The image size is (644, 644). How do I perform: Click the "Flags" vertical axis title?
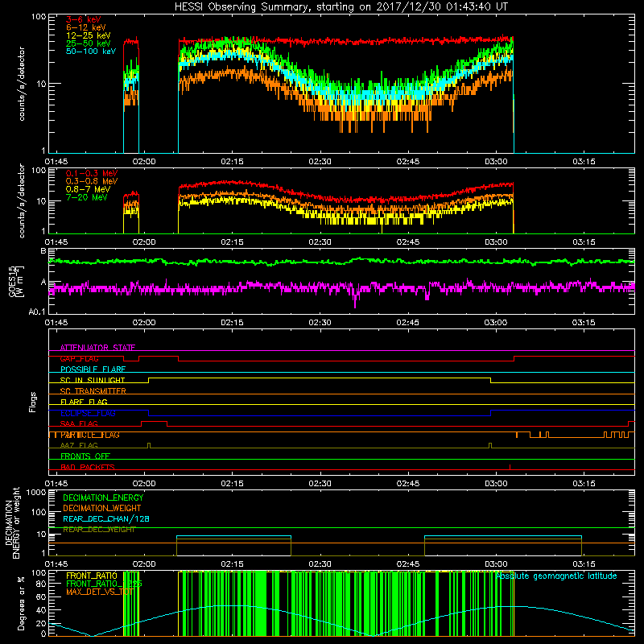coord(32,402)
